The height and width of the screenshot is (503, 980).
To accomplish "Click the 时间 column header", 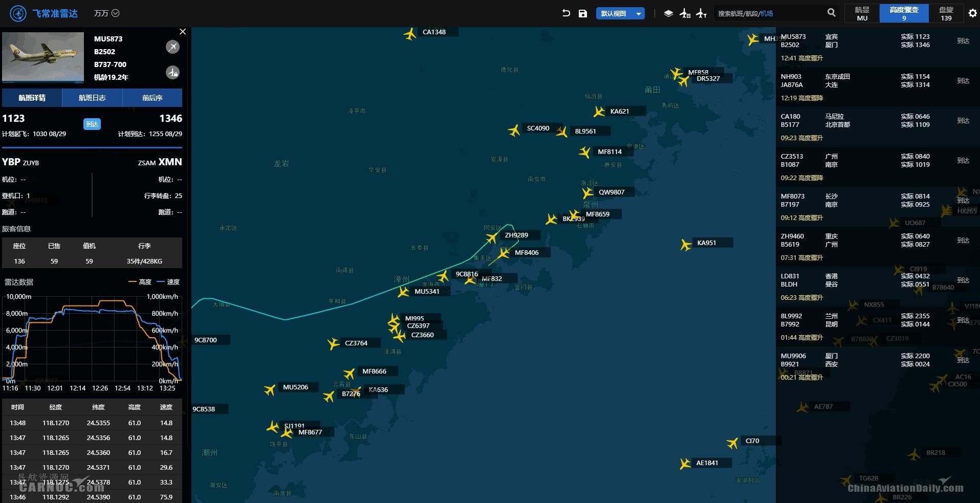I will [x=17, y=407].
